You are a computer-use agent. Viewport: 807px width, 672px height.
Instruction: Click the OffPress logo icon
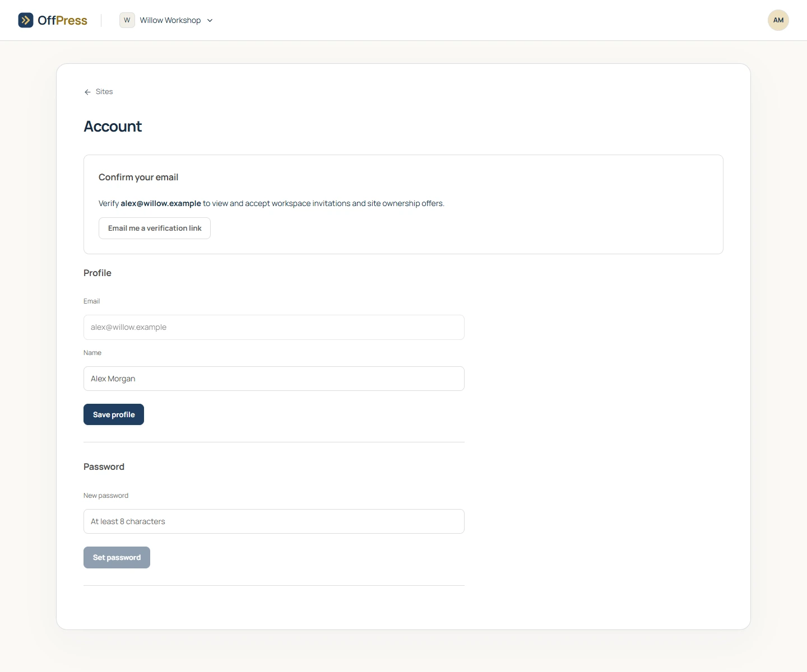pos(26,20)
